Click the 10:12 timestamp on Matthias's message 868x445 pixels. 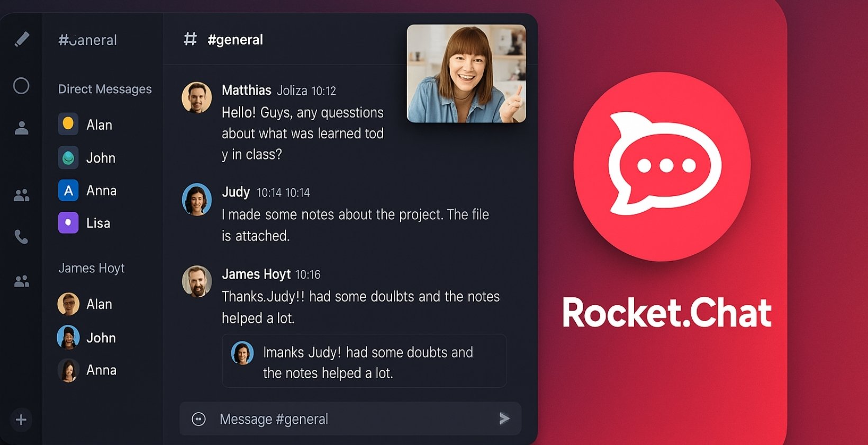pos(324,91)
